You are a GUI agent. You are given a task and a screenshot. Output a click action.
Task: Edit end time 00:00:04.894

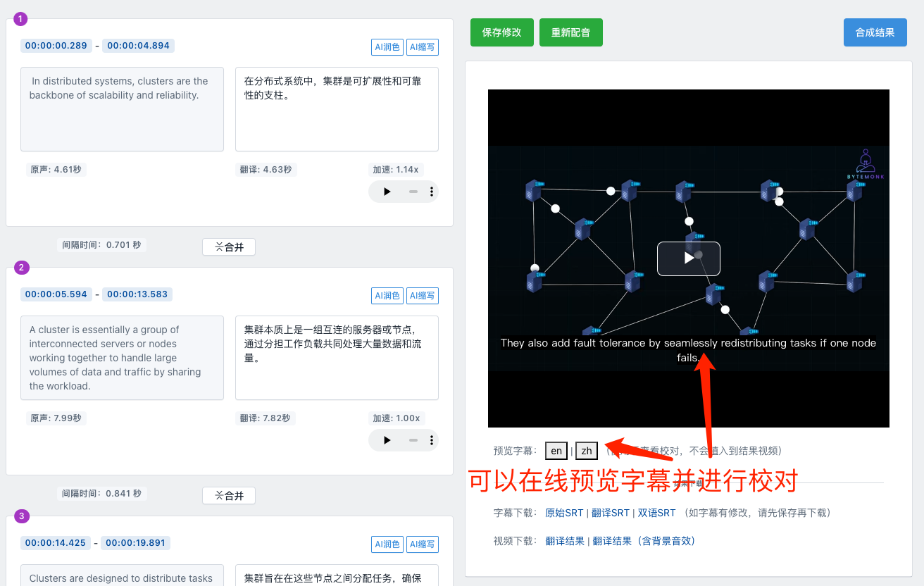[138, 46]
